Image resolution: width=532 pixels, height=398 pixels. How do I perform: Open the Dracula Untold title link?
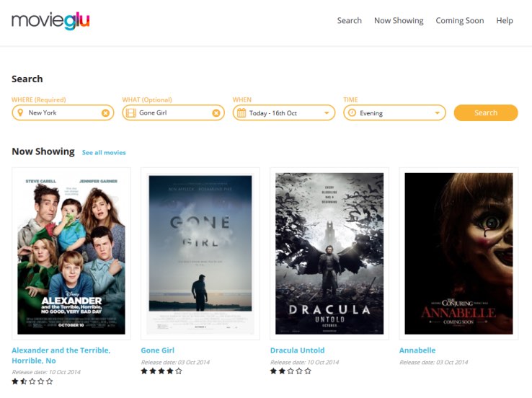297,350
